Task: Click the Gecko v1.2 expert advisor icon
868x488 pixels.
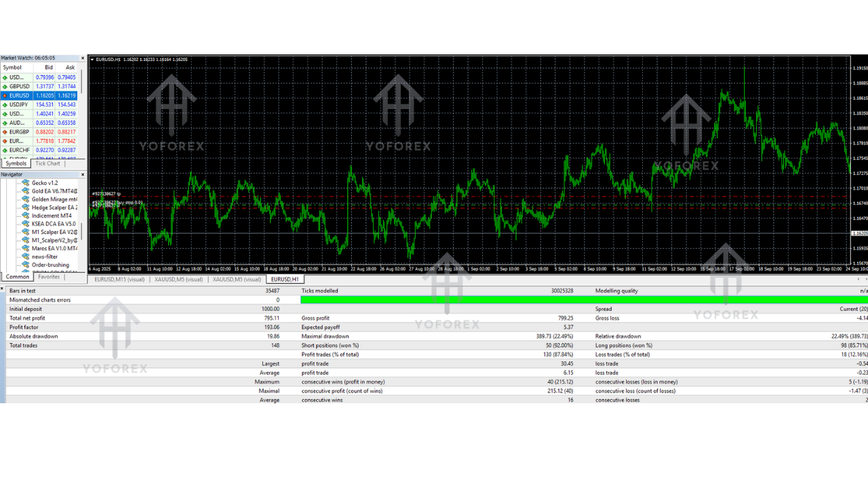Action: click(x=26, y=183)
